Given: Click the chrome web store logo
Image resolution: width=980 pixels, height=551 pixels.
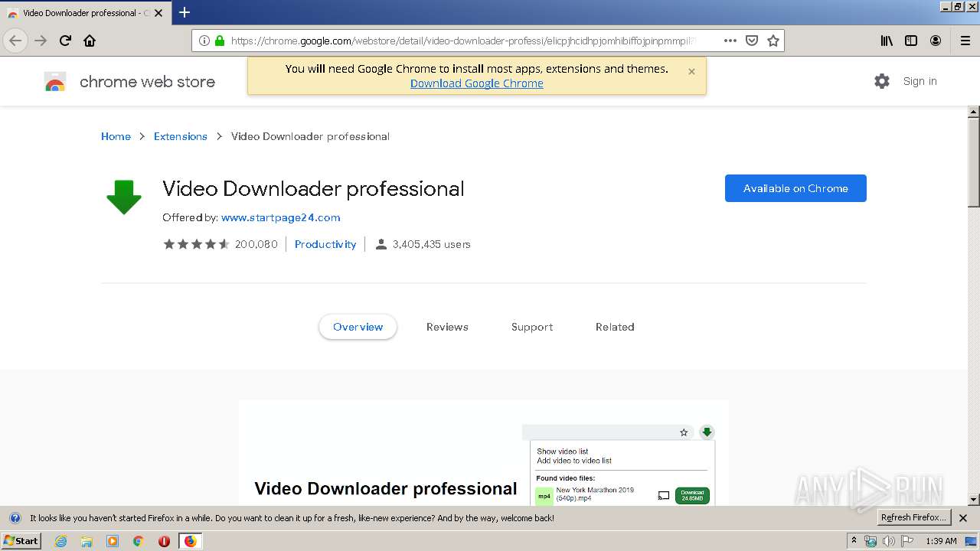Looking at the screenshot, I should click(129, 82).
